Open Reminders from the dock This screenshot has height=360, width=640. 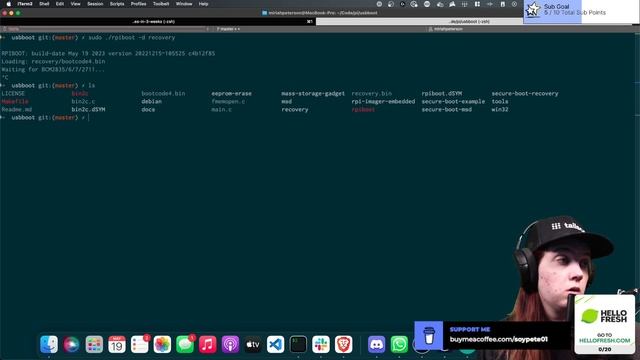point(140,344)
